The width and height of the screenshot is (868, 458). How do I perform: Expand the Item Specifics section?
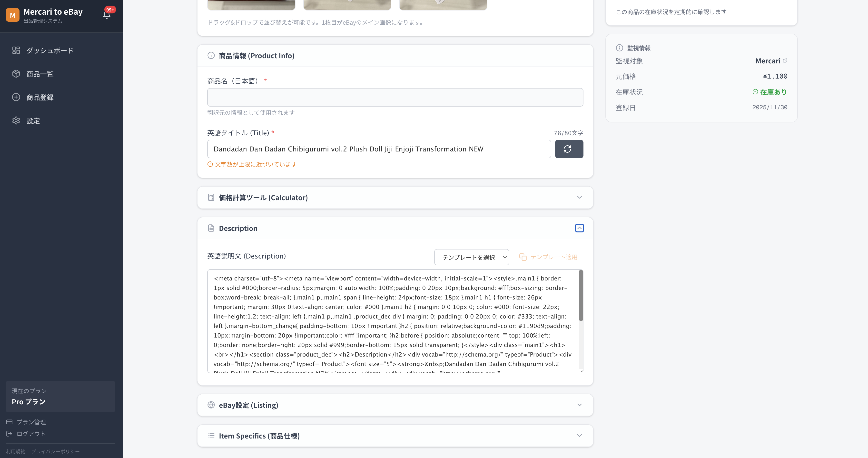coord(579,436)
